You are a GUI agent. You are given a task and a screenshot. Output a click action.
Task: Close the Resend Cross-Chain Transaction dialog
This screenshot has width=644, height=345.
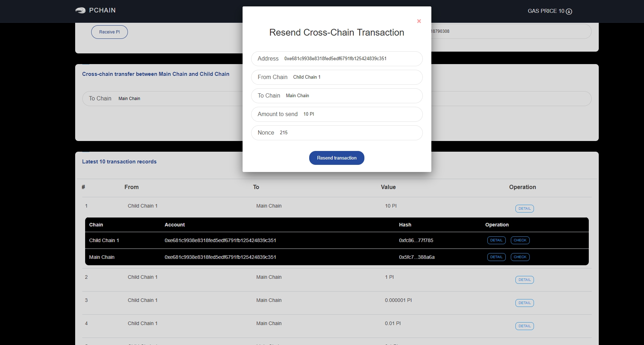click(419, 21)
